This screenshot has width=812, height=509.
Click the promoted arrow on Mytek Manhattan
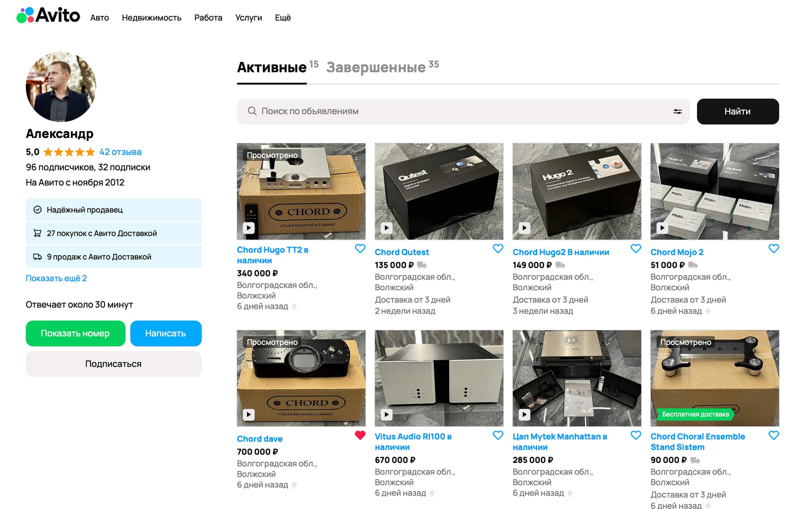570,493
